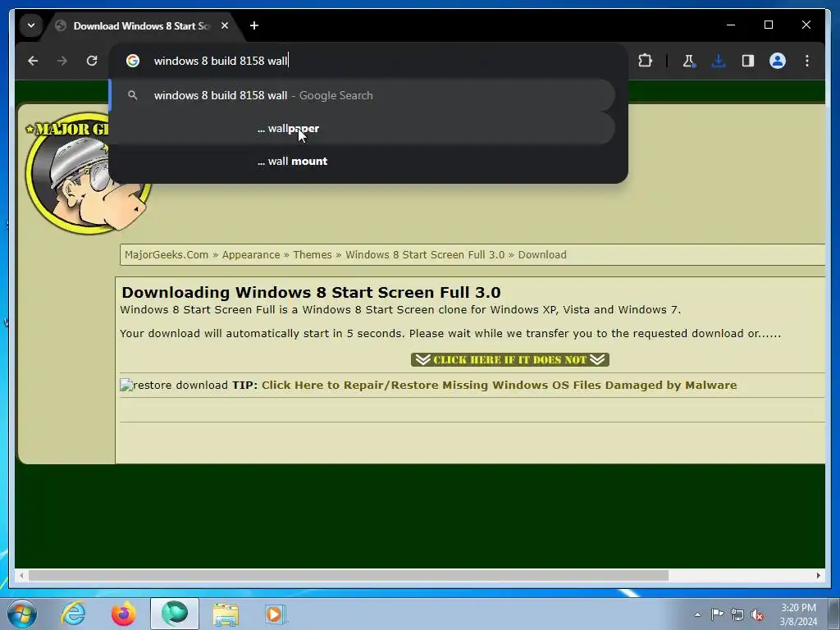Reload the current page

pyautogui.click(x=92, y=61)
